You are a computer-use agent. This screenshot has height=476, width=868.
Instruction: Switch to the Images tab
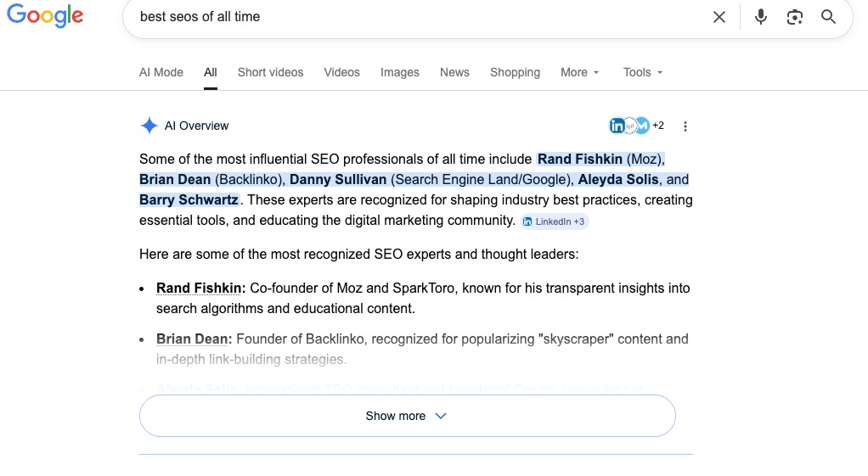click(x=399, y=72)
